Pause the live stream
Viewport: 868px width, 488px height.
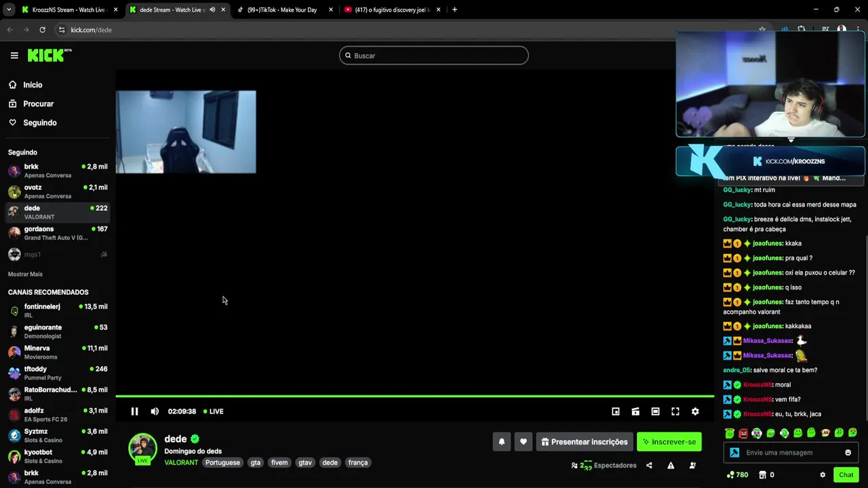tap(134, 411)
